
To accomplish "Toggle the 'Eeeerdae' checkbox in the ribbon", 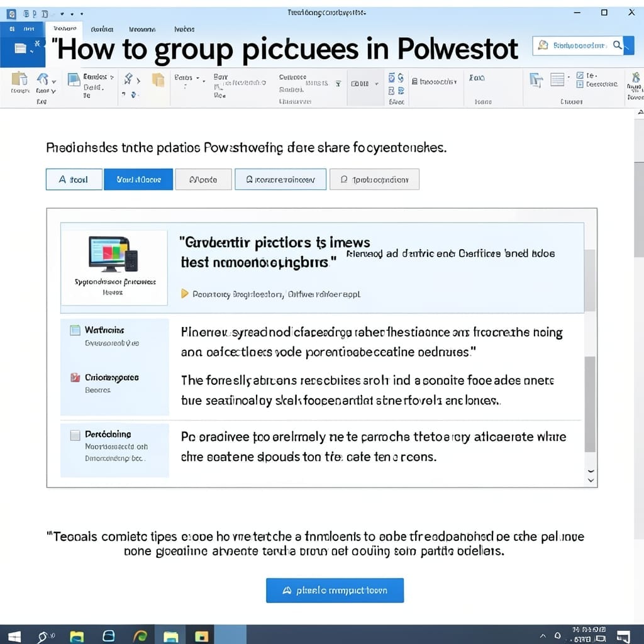I will (x=580, y=84).
